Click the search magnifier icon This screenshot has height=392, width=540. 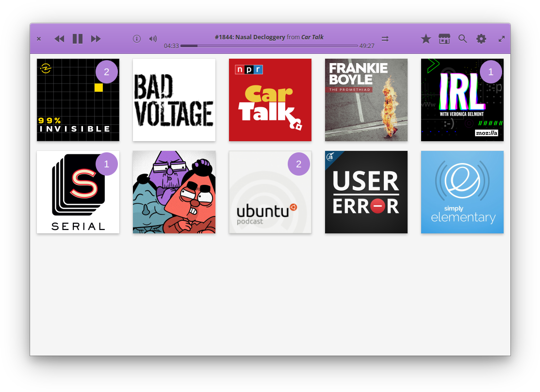[463, 39]
